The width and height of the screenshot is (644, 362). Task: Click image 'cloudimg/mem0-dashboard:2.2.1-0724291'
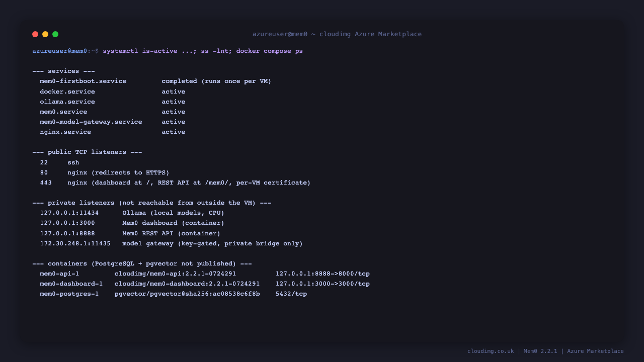[x=187, y=284]
